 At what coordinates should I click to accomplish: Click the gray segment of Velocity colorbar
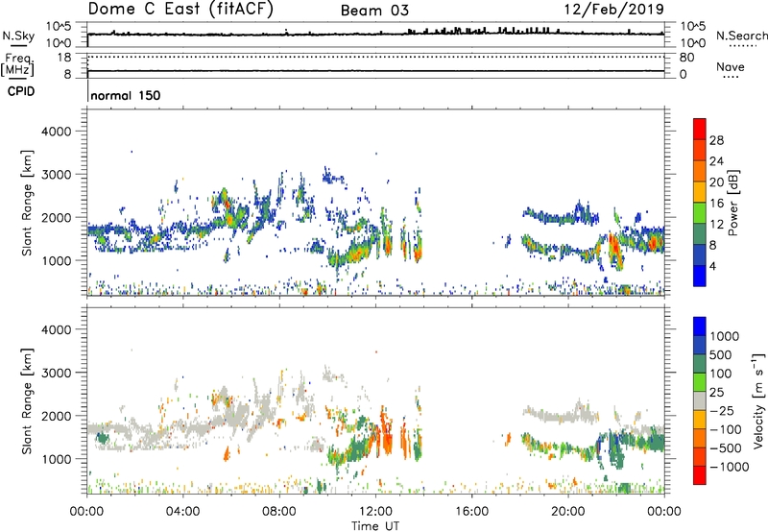(x=700, y=401)
